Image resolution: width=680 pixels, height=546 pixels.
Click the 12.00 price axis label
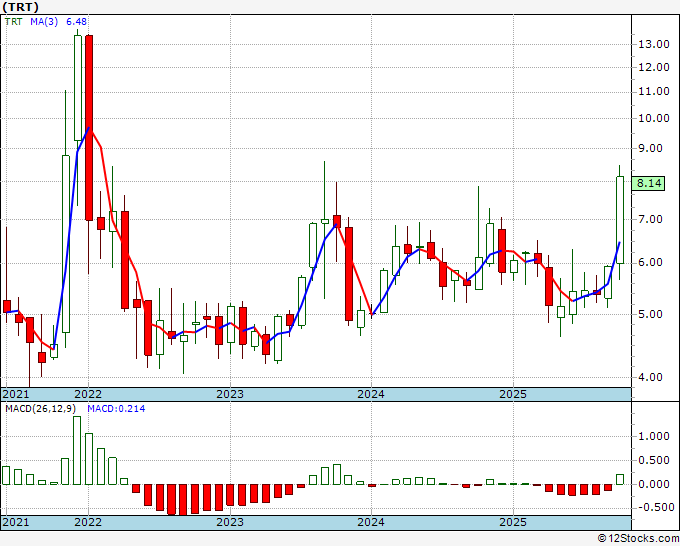point(654,67)
